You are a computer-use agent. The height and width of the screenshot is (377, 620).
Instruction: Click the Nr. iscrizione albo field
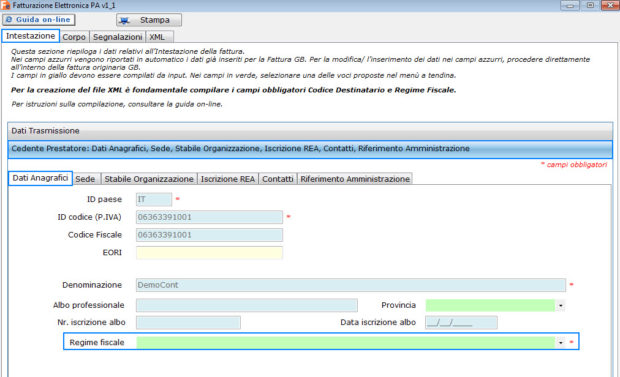188,323
